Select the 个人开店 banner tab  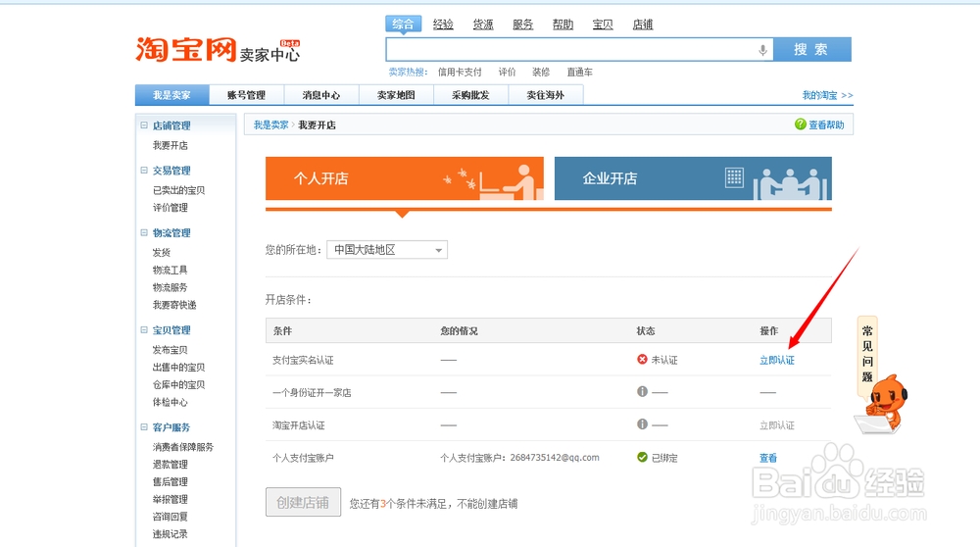click(x=405, y=178)
